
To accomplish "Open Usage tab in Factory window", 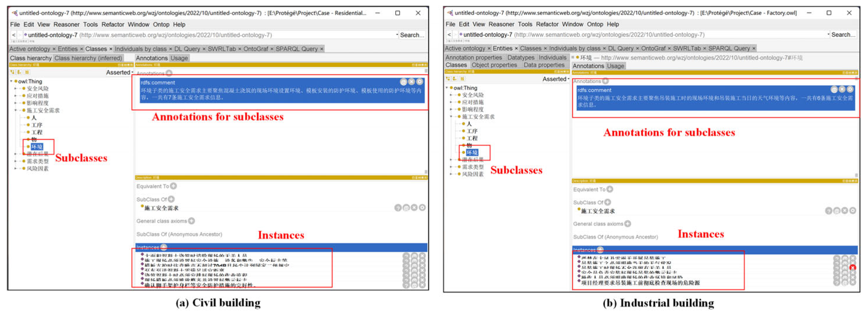I will tap(615, 66).
